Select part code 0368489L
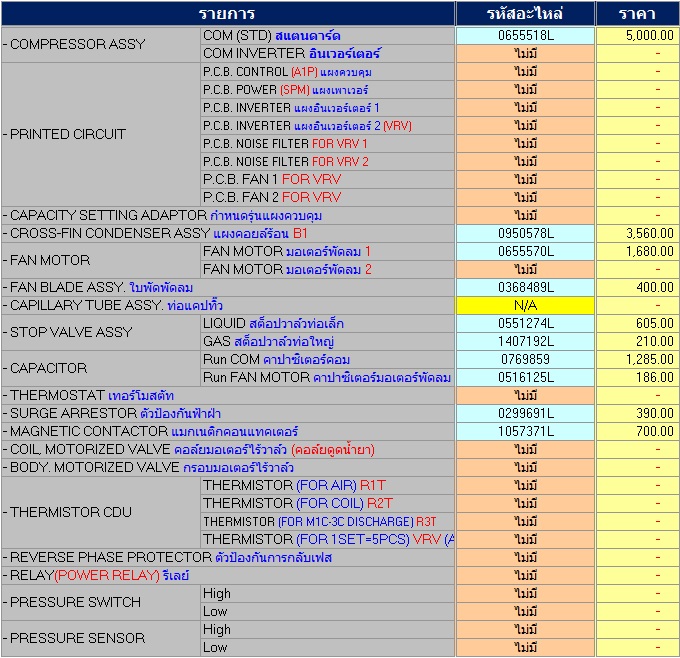Viewport: 680px width, 658px height. pos(525,288)
